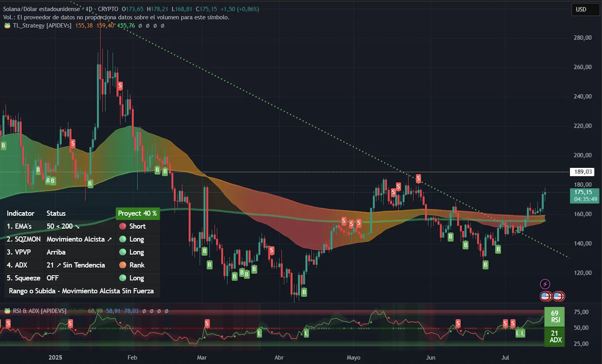
Task: Click the Solana/Dólar estadounidense symbol title
Action: (x=41, y=9)
